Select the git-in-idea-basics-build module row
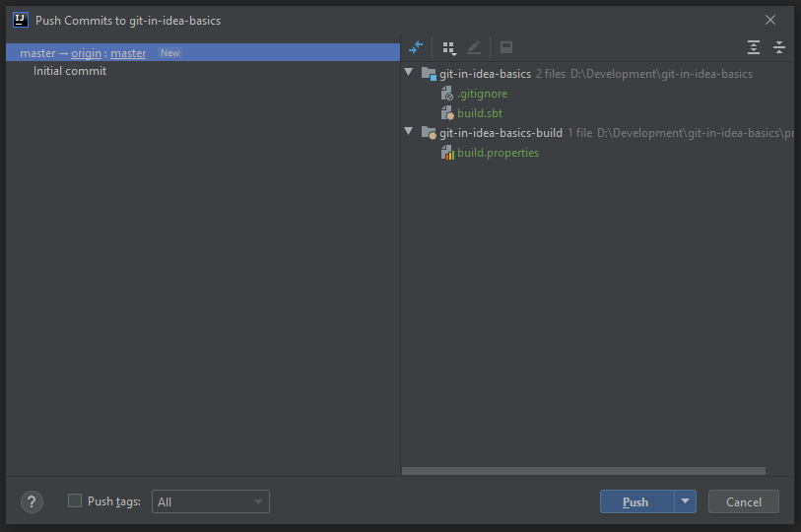Viewport: 801px width, 532px height. 598,133
